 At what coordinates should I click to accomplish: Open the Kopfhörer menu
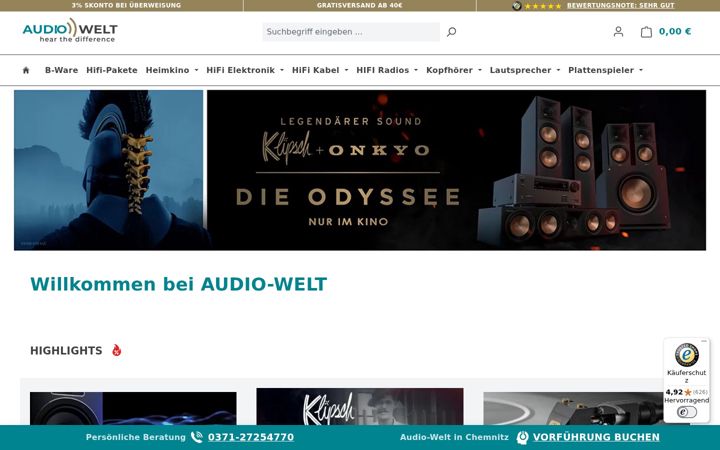[450, 70]
